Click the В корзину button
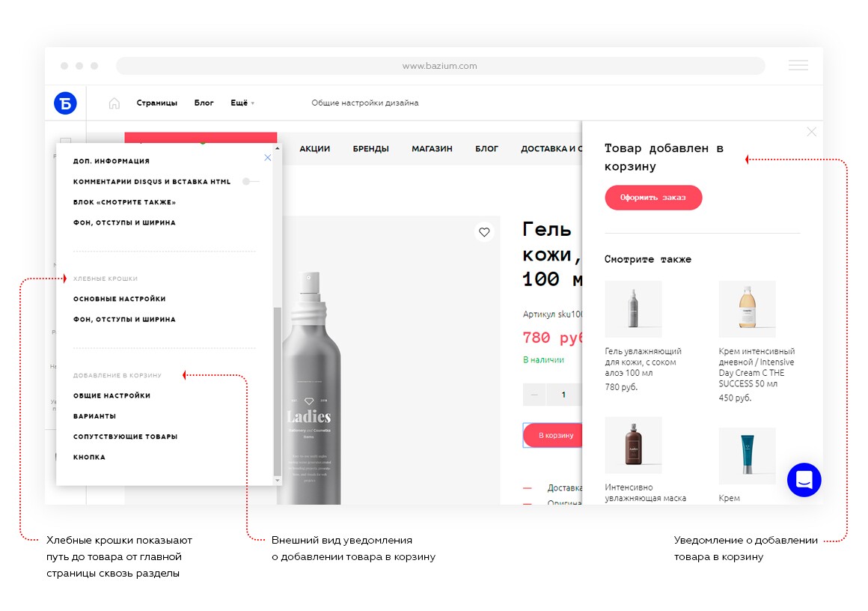Screen dimensions: 868x611 (552, 435)
